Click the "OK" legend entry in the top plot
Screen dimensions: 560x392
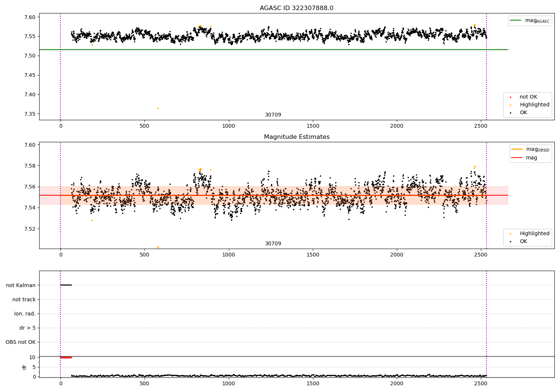coord(519,113)
